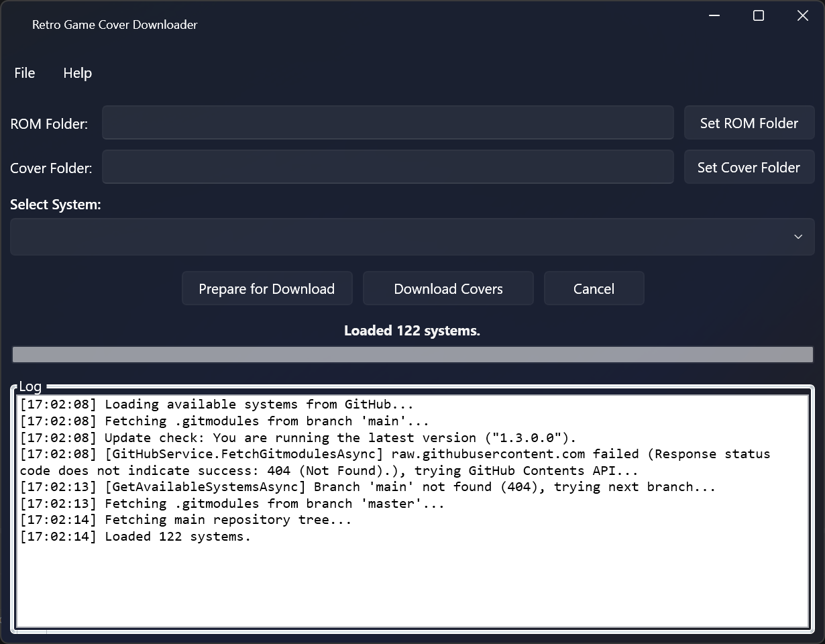Click the Set Cover Folder button
The width and height of the screenshot is (825, 644).
(749, 167)
